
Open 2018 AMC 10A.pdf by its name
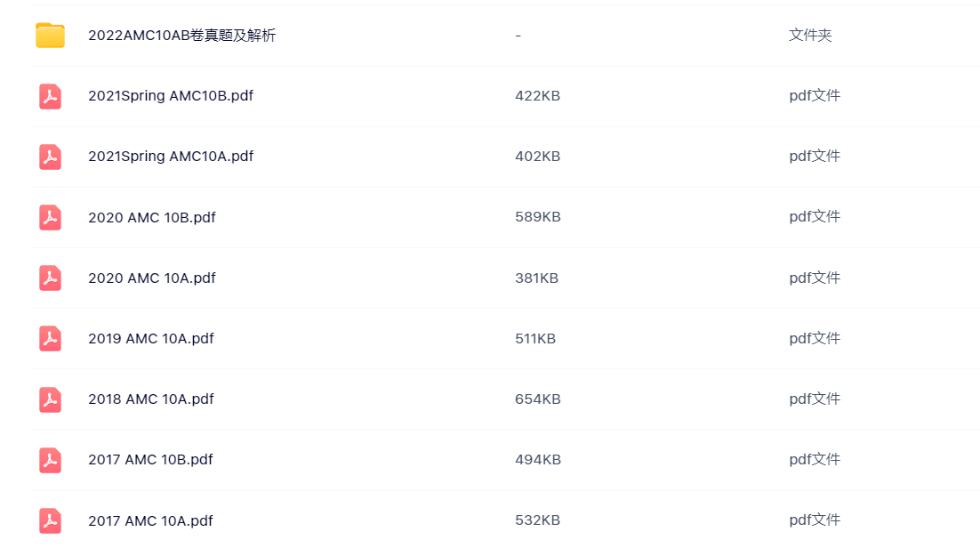(150, 399)
